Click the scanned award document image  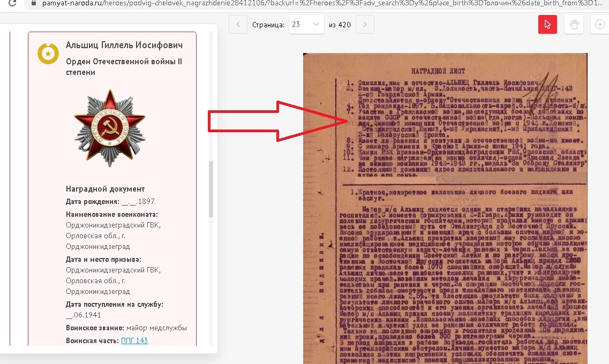(445, 208)
